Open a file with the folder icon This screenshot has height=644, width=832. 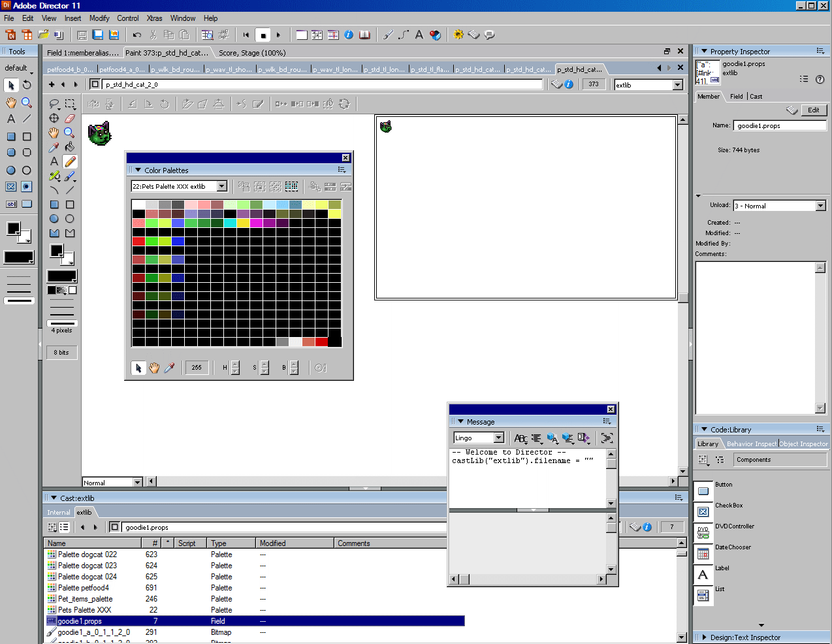click(x=43, y=35)
